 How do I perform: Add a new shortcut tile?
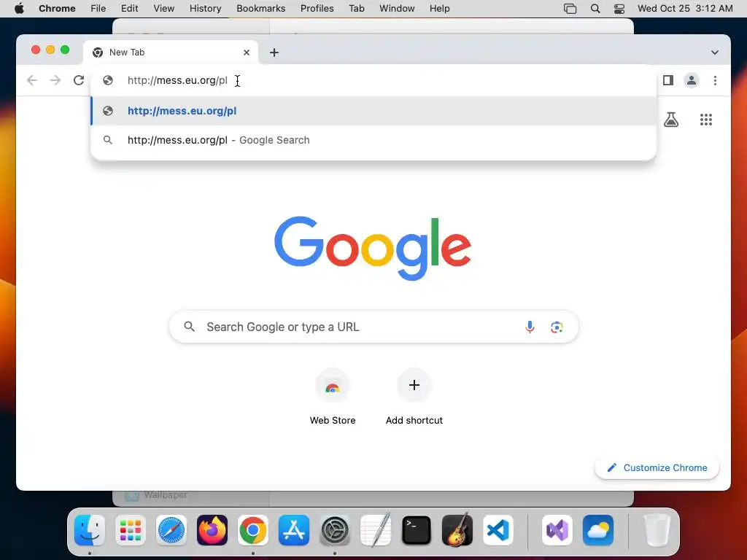click(414, 397)
